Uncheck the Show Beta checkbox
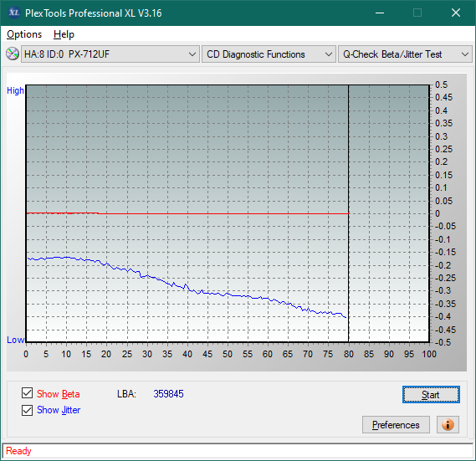The image size is (476, 461). (x=27, y=392)
